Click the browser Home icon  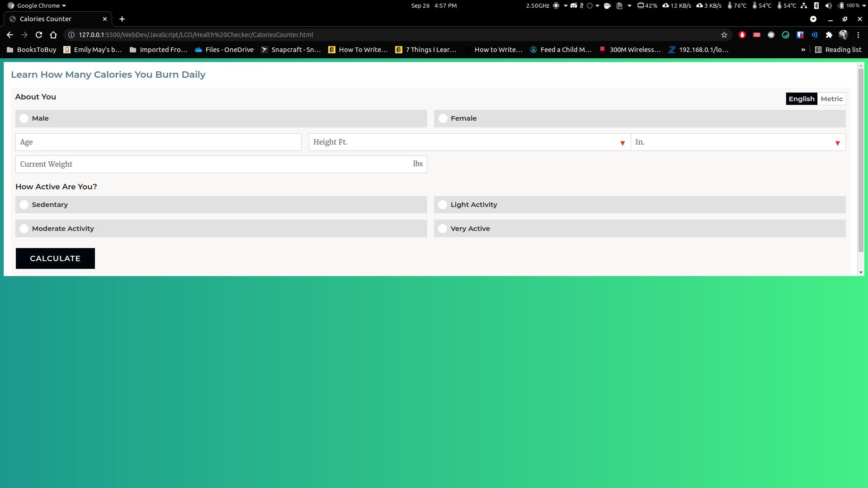pos(53,35)
